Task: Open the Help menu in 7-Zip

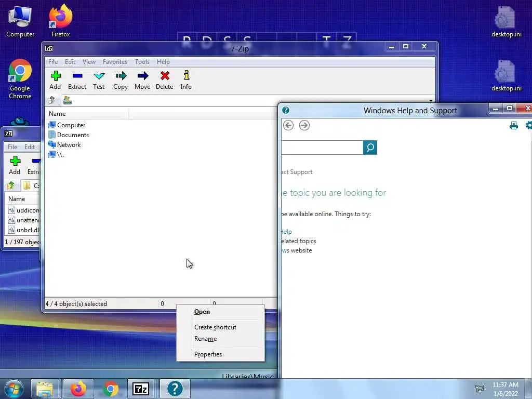Action: tap(163, 62)
